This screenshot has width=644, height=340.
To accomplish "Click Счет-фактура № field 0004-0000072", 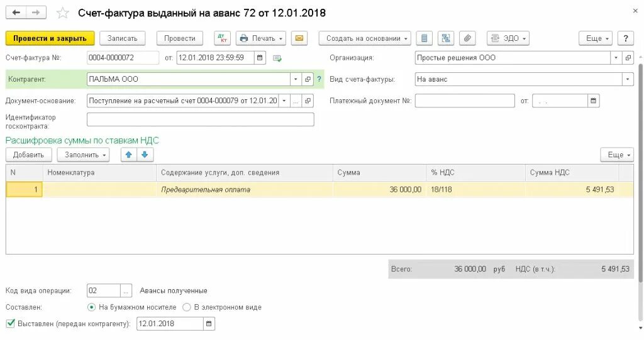I will pos(123,58).
